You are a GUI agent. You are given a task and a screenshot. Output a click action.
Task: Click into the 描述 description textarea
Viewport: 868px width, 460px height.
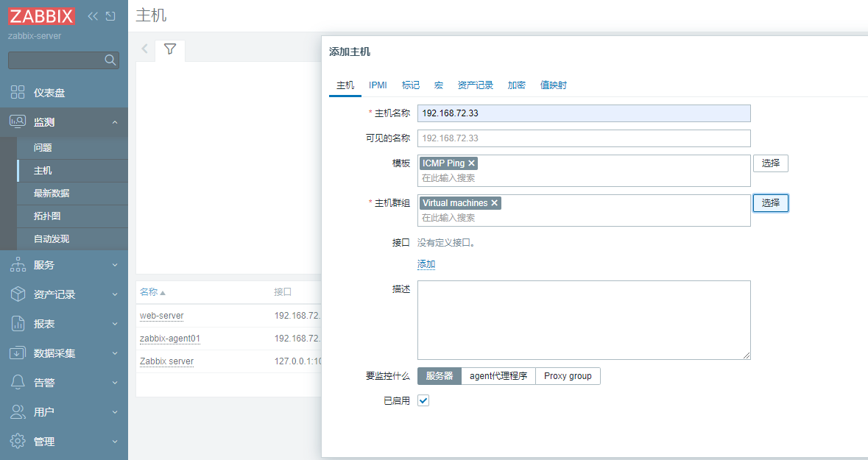(x=584, y=319)
